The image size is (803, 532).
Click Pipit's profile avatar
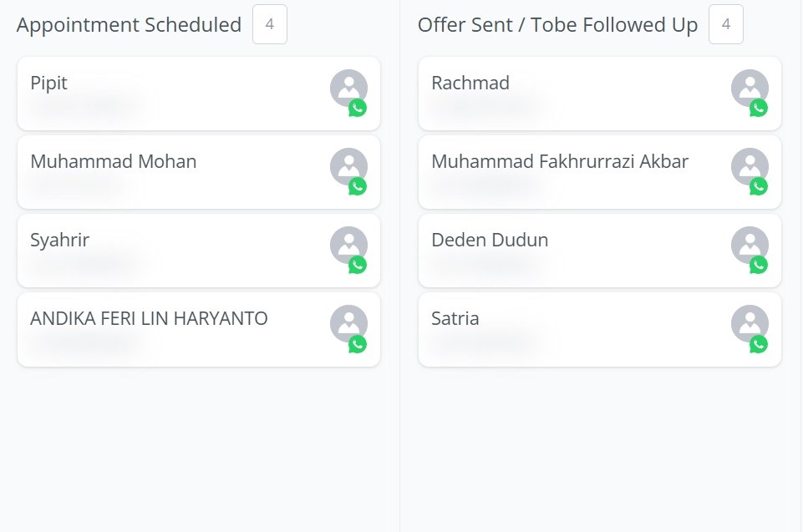347,87
